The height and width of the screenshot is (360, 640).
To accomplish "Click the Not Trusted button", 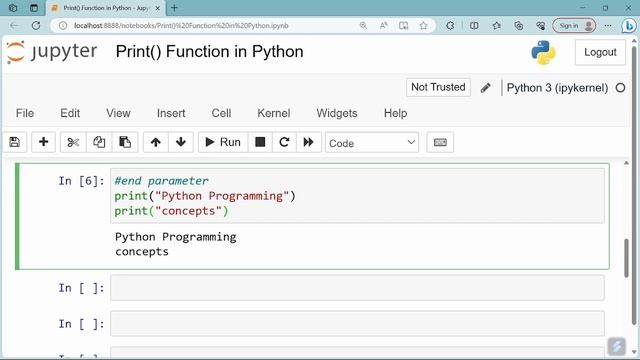I will pyautogui.click(x=438, y=87).
